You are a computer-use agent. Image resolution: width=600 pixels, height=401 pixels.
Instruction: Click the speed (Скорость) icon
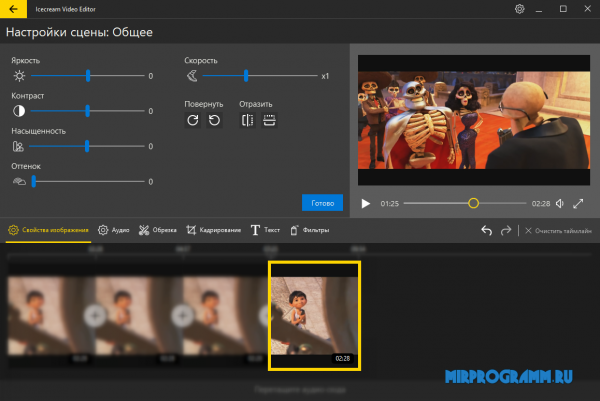(192, 76)
